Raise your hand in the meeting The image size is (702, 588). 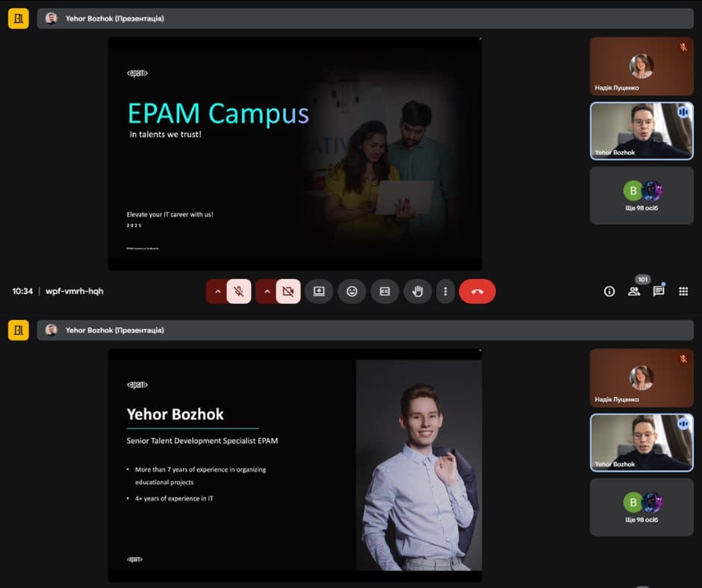(x=417, y=291)
